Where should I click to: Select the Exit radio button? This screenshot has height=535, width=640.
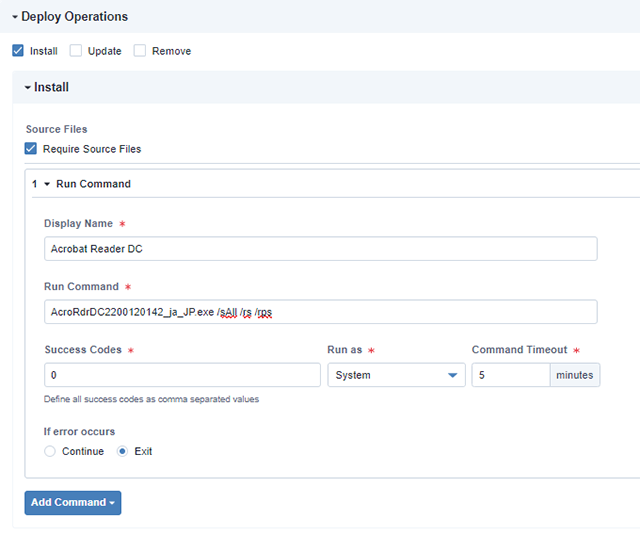(123, 451)
